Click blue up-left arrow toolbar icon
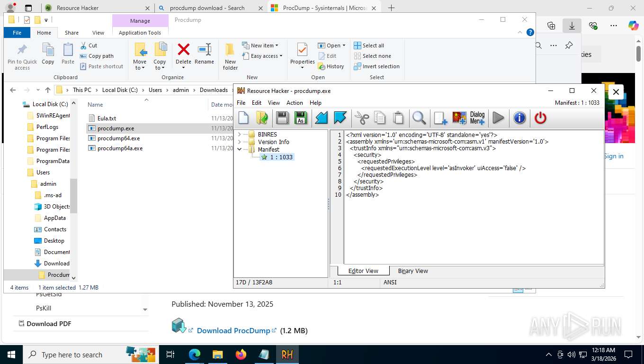The image size is (644, 364). click(340, 118)
